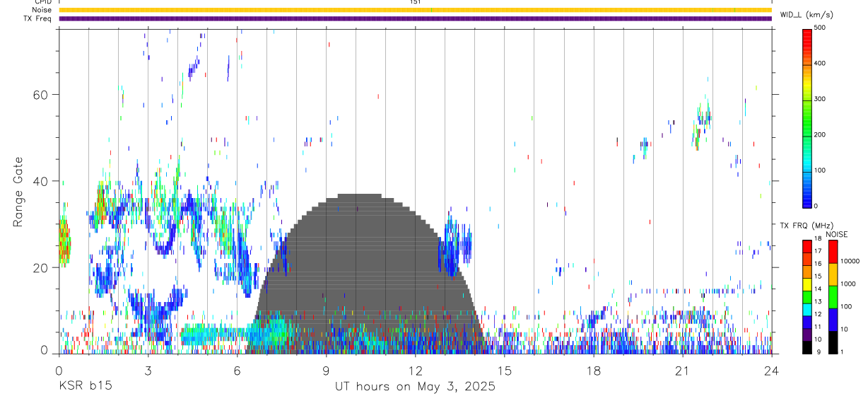Click the 18 tick on UT hours axis
This screenshot has height=401, width=868.
coord(593,371)
